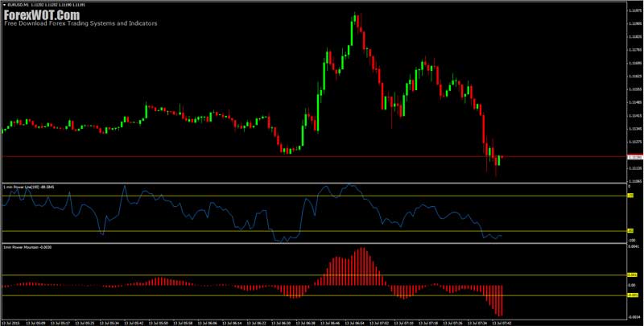Viewport: 644px width, 326px height.
Task: Click the -100 Power Line scale value
Action: pyautogui.click(x=631, y=240)
